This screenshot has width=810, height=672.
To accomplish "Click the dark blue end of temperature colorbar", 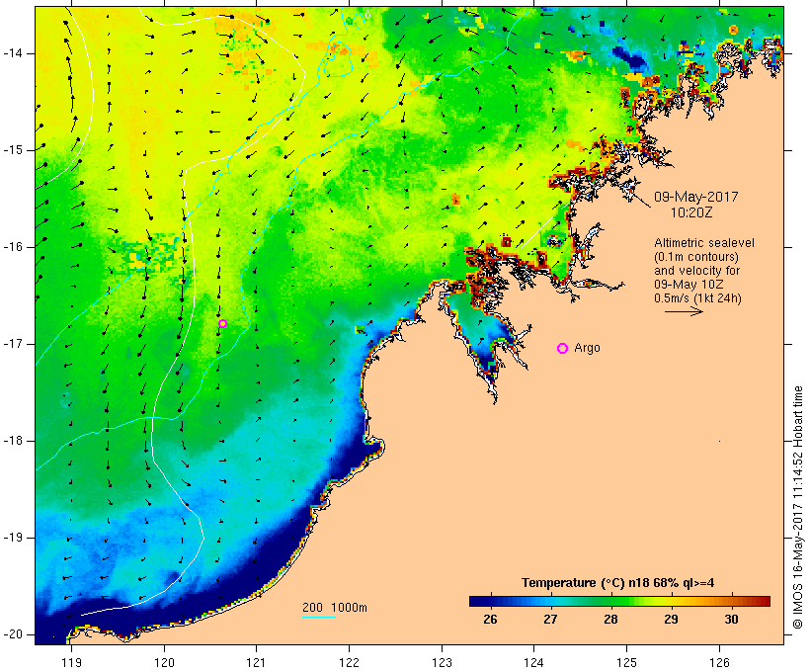I will [x=478, y=601].
